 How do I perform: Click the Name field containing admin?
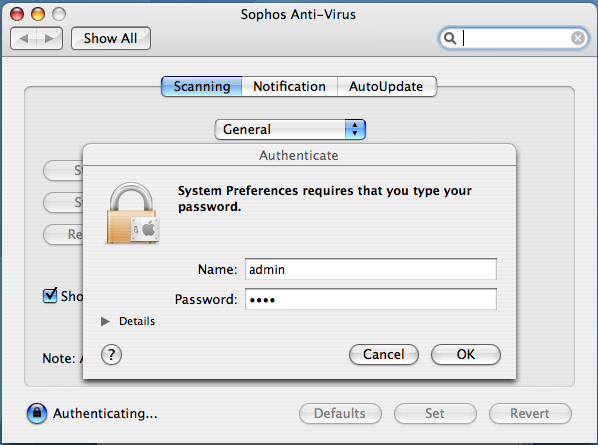371,269
